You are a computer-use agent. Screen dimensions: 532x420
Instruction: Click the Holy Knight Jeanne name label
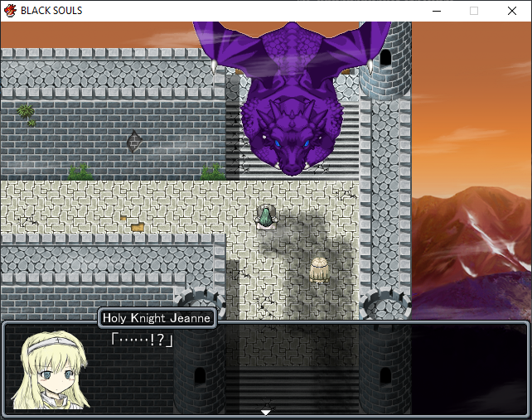157,318
